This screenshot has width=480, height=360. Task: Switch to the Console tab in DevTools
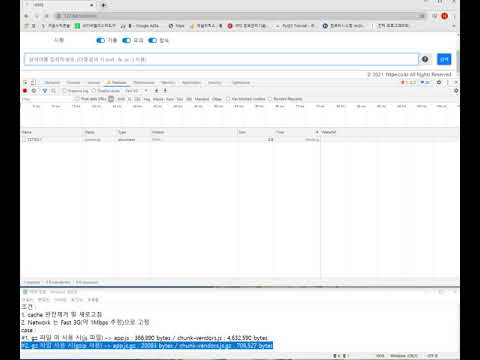tap(73, 83)
